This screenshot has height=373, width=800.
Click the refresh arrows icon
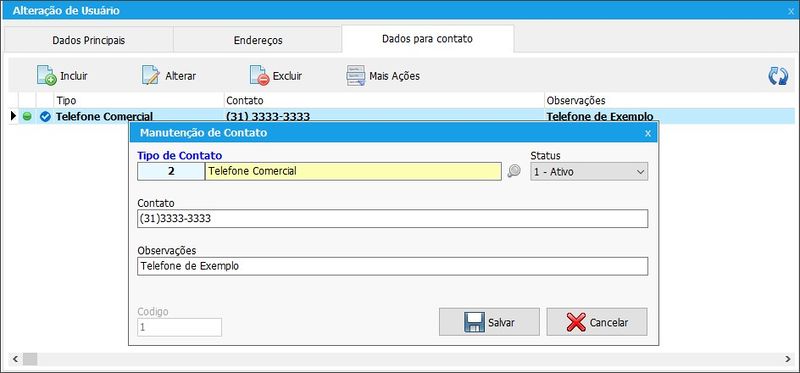(778, 76)
